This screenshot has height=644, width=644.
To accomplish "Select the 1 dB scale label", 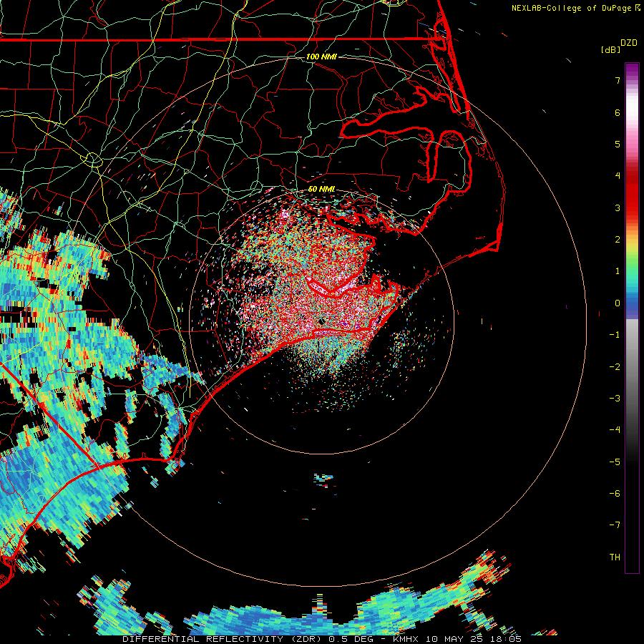I will click(618, 271).
